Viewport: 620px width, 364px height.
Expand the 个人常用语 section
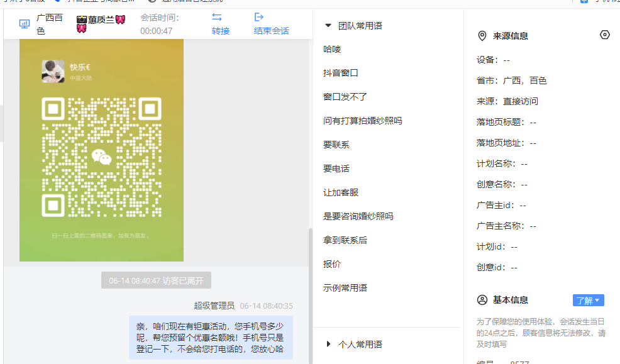click(328, 345)
